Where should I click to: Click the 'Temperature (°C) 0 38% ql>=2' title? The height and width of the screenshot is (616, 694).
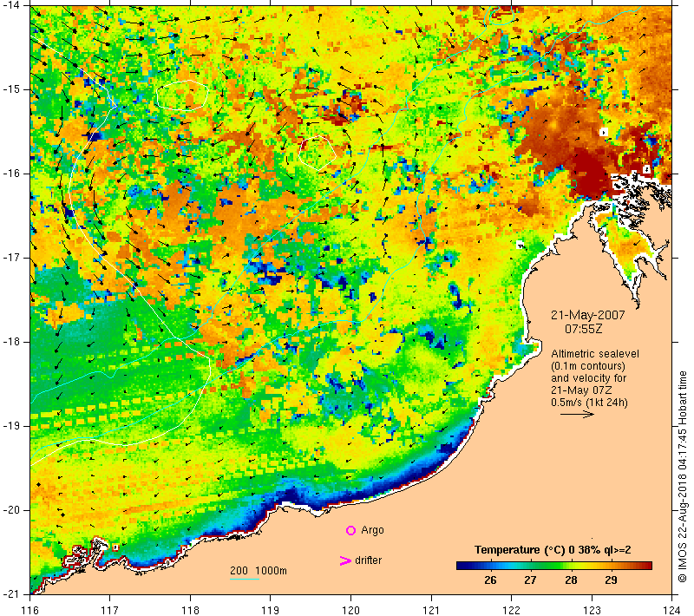point(553,550)
